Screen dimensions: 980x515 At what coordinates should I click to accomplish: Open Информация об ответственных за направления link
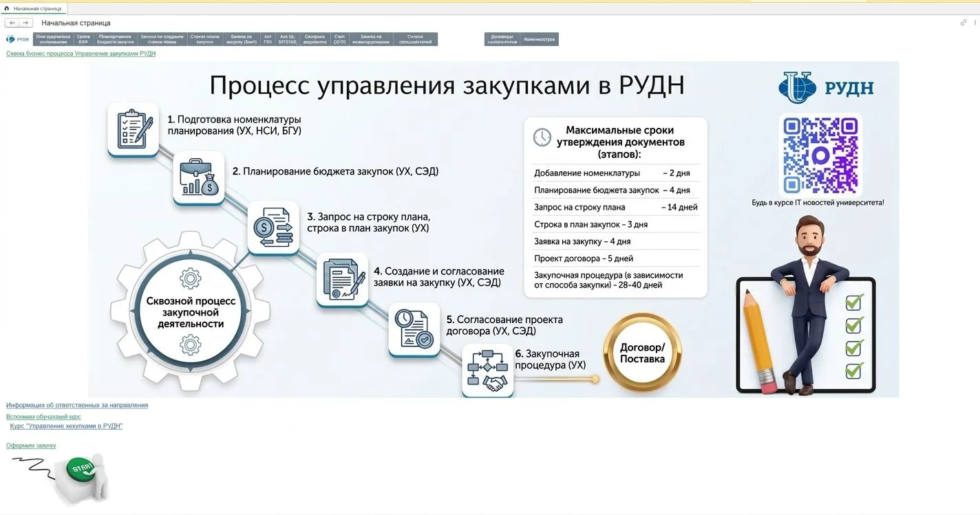tap(77, 405)
